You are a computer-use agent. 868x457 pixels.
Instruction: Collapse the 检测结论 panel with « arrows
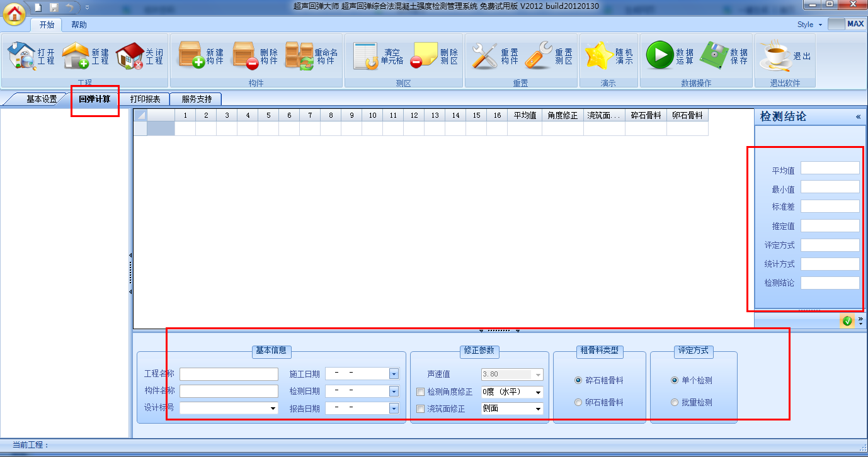858,117
